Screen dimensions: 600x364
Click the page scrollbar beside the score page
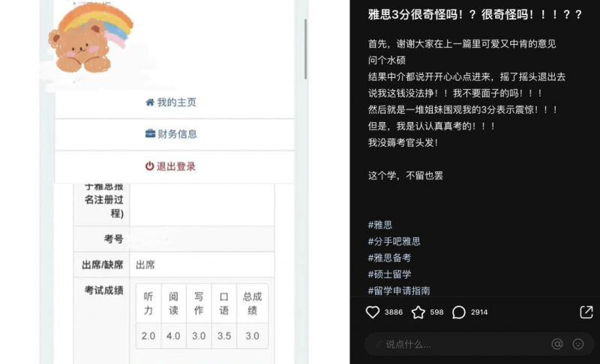(x=305, y=49)
